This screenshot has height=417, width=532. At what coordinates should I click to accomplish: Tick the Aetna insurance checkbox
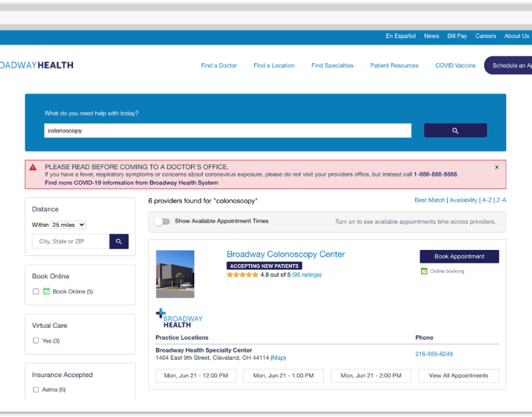tap(36, 390)
